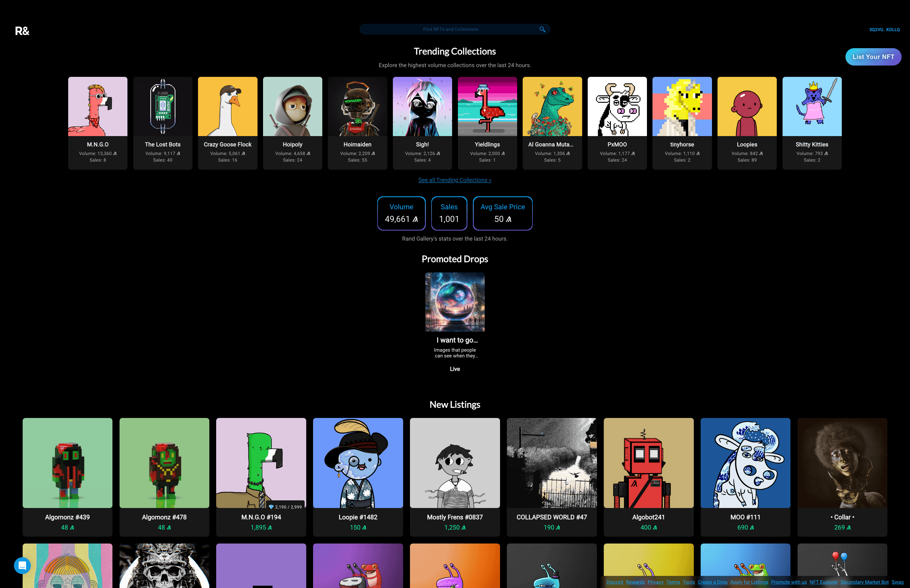Open the Algobot241 listing image
The width and height of the screenshot is (910, 588).
[648, 463]
